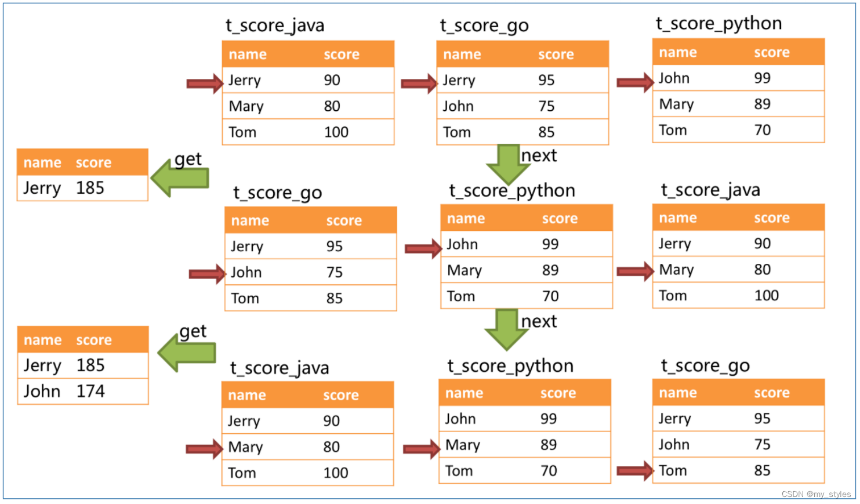Click Mary's name in the top-row t_score_java table
This screenshot has width=860, height=504.
point(246,107)
